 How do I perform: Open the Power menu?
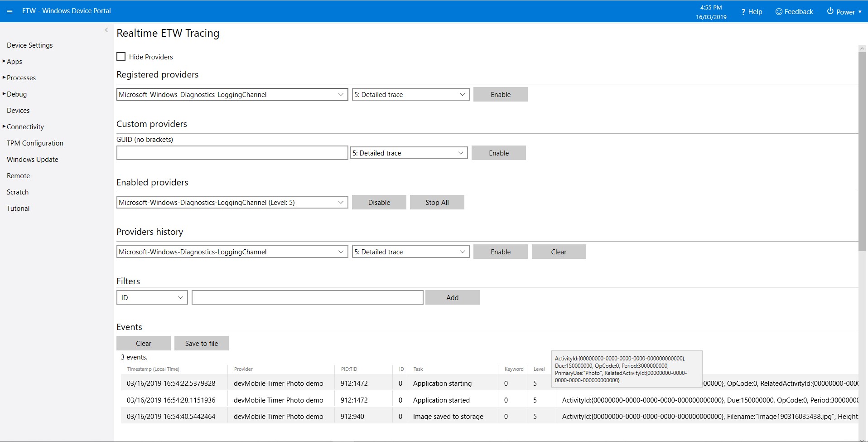pos(844,12)
